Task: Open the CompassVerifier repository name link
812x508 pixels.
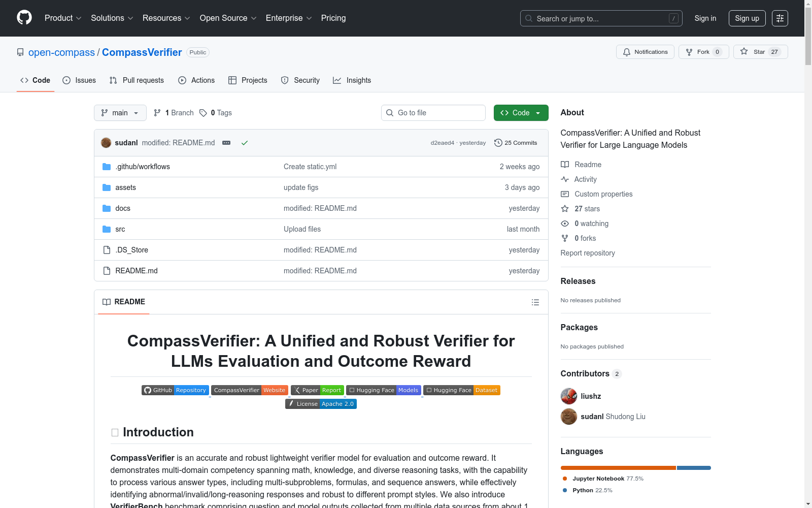Action: (142, 52)
